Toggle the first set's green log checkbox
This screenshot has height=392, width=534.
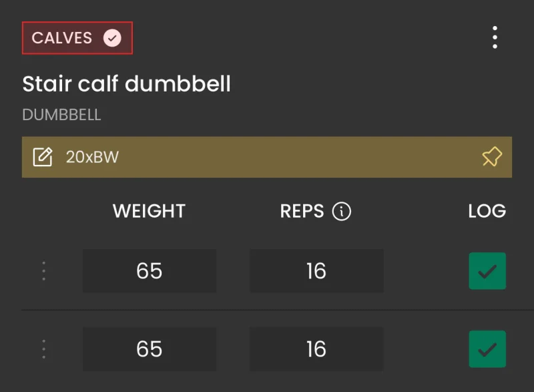(487, 271)
